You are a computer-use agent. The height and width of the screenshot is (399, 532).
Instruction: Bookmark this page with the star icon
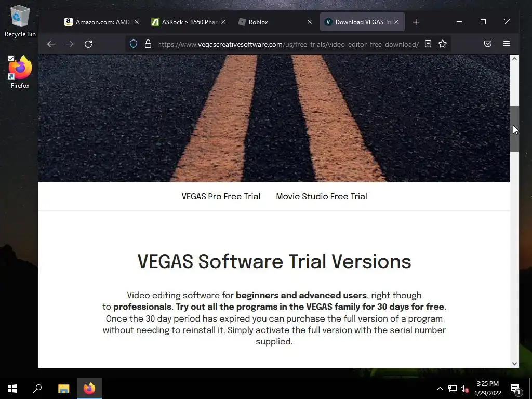(x=443, y=44)
